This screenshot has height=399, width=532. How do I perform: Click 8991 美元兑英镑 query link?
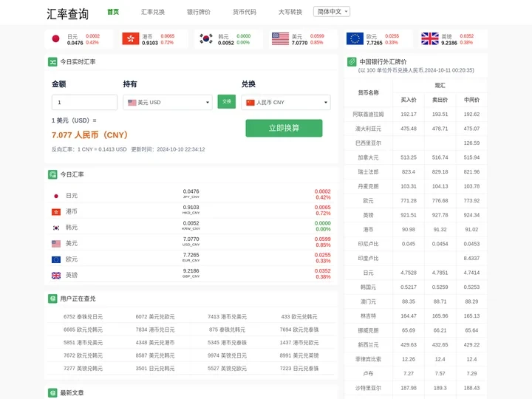pyautogui.click(x=299, y=355)
